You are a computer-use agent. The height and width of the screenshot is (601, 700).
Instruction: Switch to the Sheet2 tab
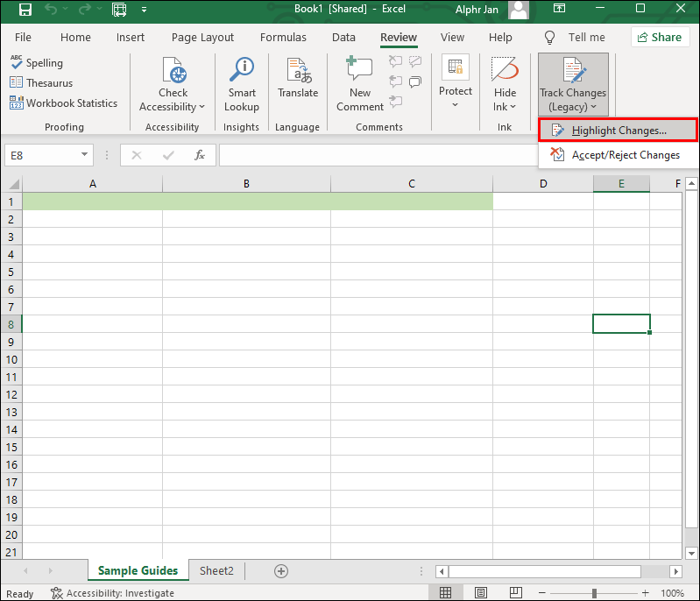(x=216, y=570)
